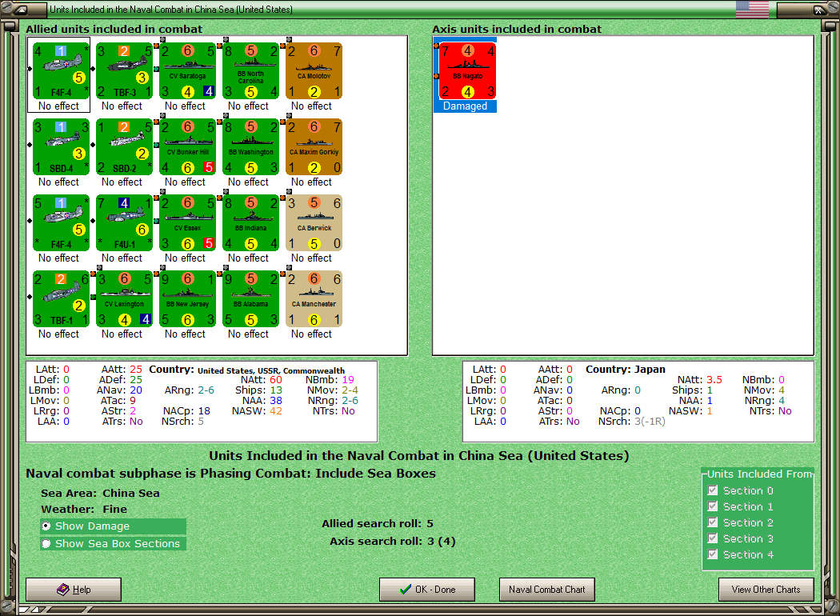
Task: Choose the CA Manchester cruiser unit
Action: (x=314, y=299)
